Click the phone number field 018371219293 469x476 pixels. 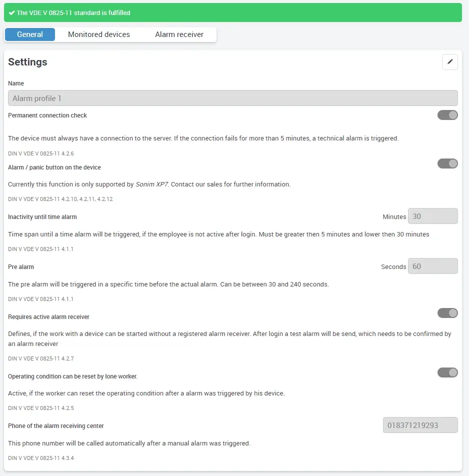click(420, 425)
